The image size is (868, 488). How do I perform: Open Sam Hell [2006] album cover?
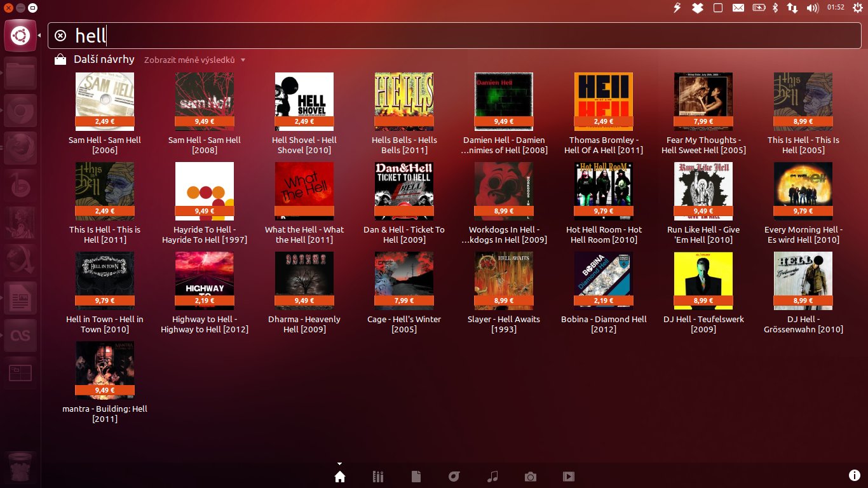105,102
